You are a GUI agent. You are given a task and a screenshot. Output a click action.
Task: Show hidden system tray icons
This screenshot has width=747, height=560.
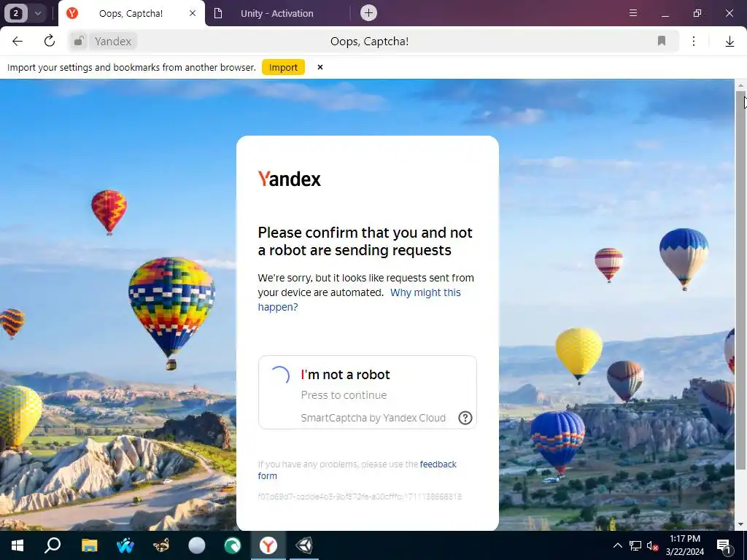click(617, 545)
